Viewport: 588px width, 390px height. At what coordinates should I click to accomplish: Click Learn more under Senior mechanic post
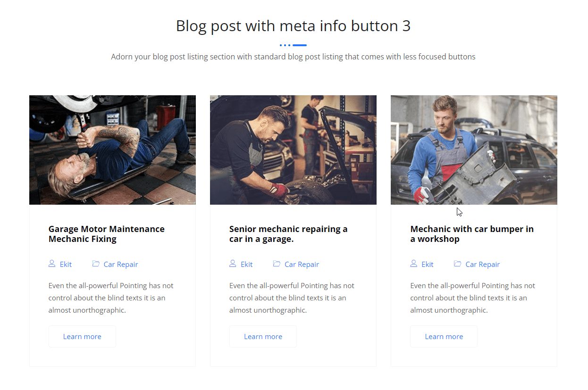pos(263,337)
